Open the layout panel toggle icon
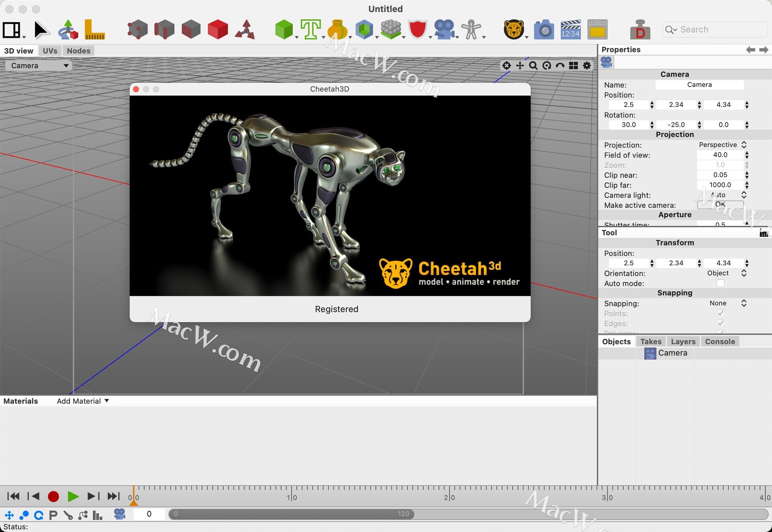The height and width of the screenshot is (532, 772). pos(12,30)
